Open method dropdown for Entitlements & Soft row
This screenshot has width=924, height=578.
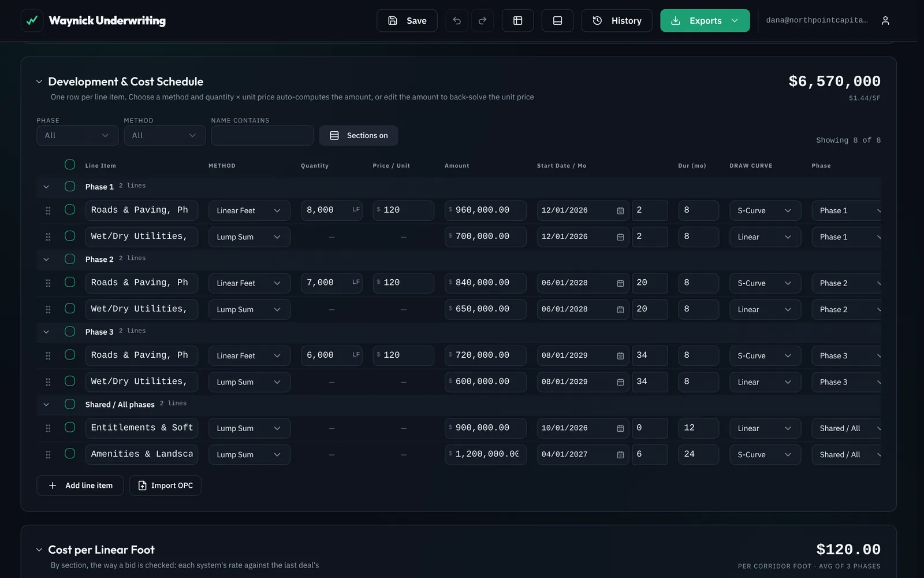(x=249, y=428)
